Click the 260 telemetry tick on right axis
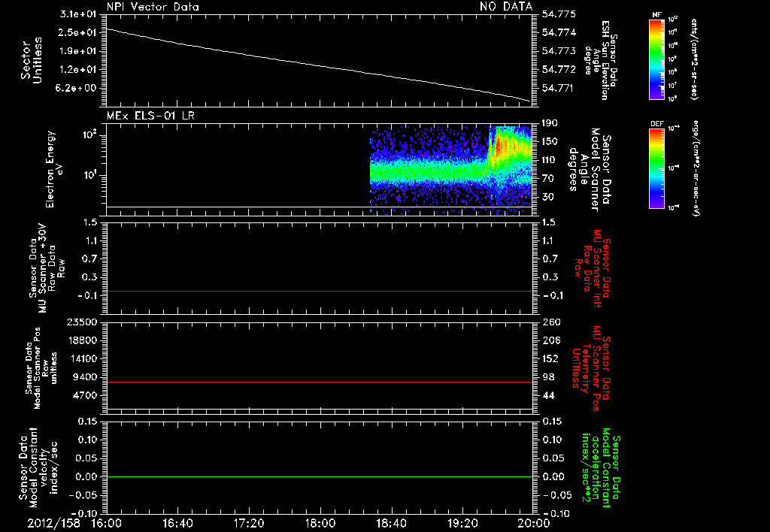The image size is (770, 532). [x=550, y=322]
